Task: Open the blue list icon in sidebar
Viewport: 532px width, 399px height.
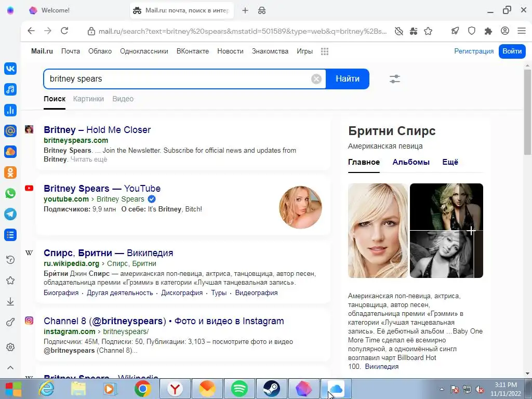Action: click(x=10, y=235)
